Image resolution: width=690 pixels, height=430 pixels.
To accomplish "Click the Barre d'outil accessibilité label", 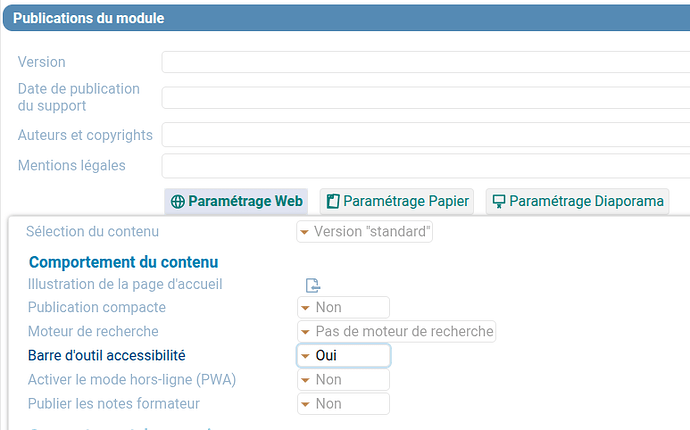I will click(x=106, y=355).
